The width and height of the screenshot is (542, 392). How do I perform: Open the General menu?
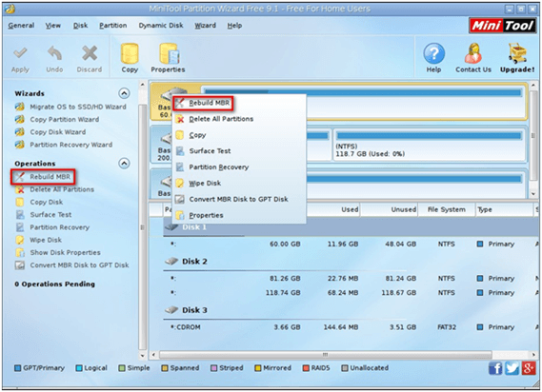click(x=21, y=26)
